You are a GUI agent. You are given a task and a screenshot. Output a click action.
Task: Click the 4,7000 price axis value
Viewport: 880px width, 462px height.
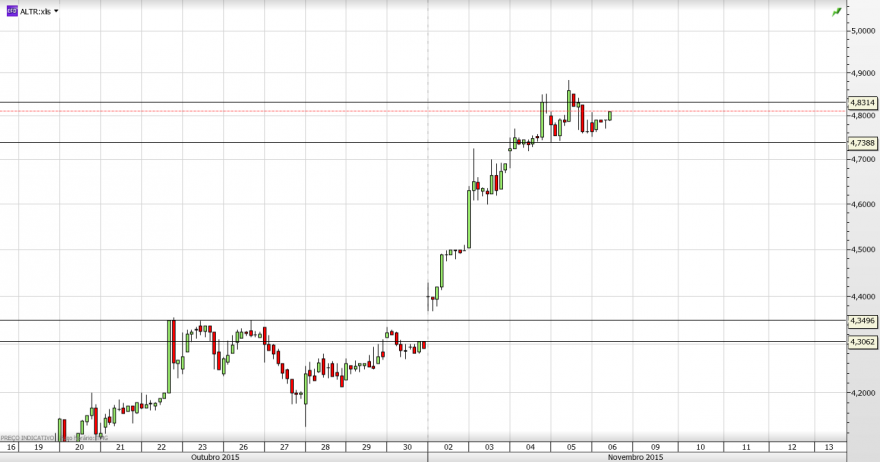coord(864,159)
